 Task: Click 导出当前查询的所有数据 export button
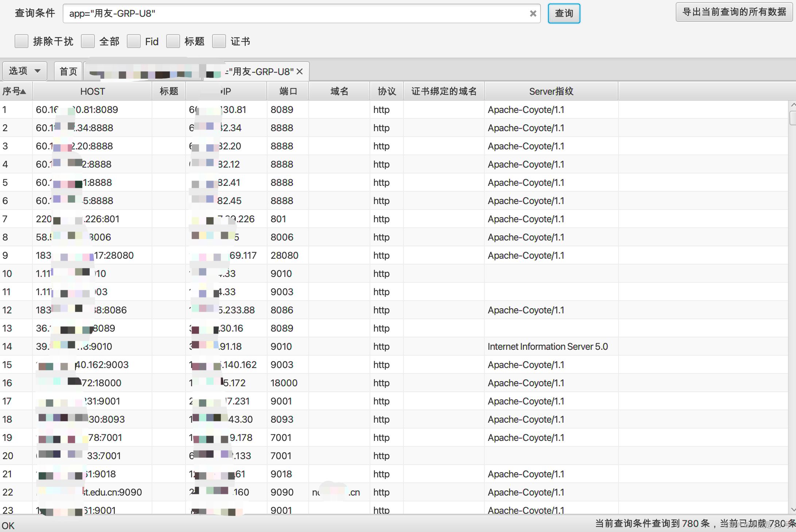(x=734, y=12)
